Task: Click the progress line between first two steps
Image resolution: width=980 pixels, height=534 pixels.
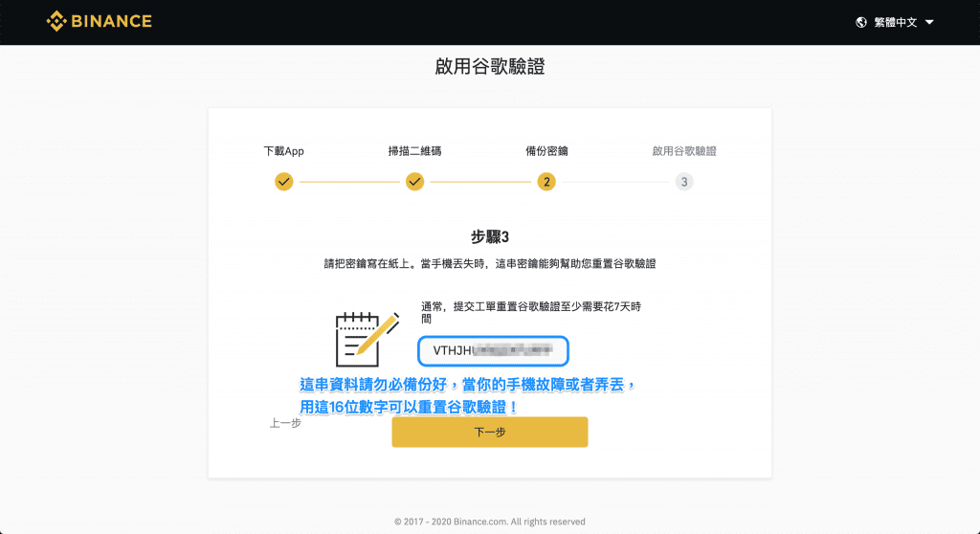Action: (x=348, y=181)
